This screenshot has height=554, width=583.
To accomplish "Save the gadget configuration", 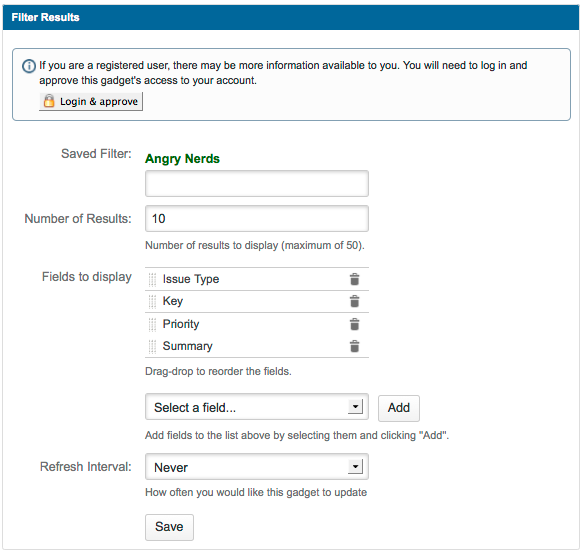I will (x=169, y=527).
